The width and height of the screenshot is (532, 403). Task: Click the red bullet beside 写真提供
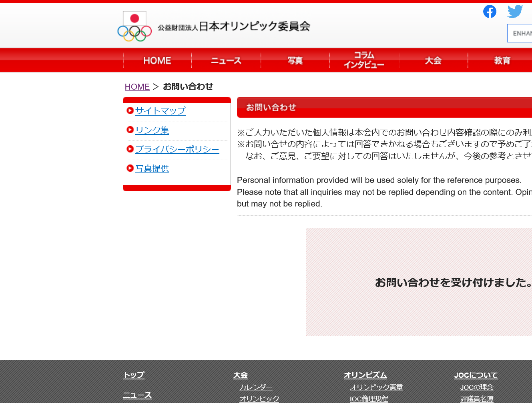tap(130, 168)
